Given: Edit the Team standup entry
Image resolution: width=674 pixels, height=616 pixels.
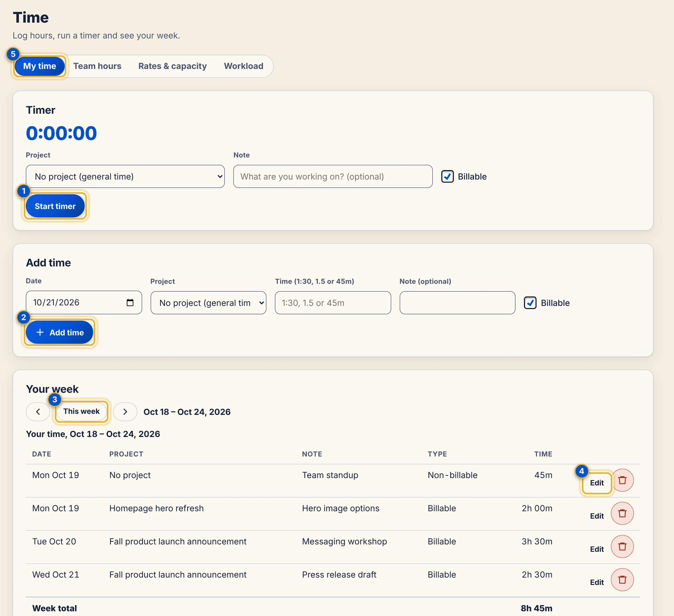Looking at the screenshot, I should tap(597, 483).
